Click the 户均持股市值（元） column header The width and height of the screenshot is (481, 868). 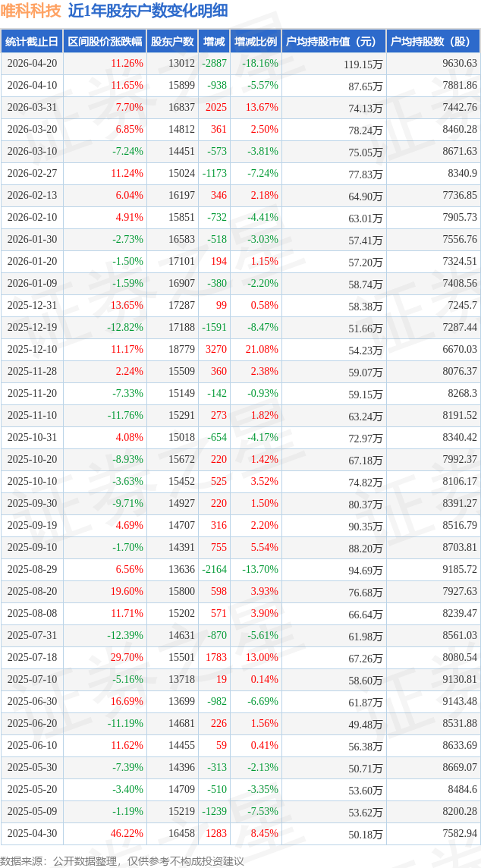tap(333, 42)
